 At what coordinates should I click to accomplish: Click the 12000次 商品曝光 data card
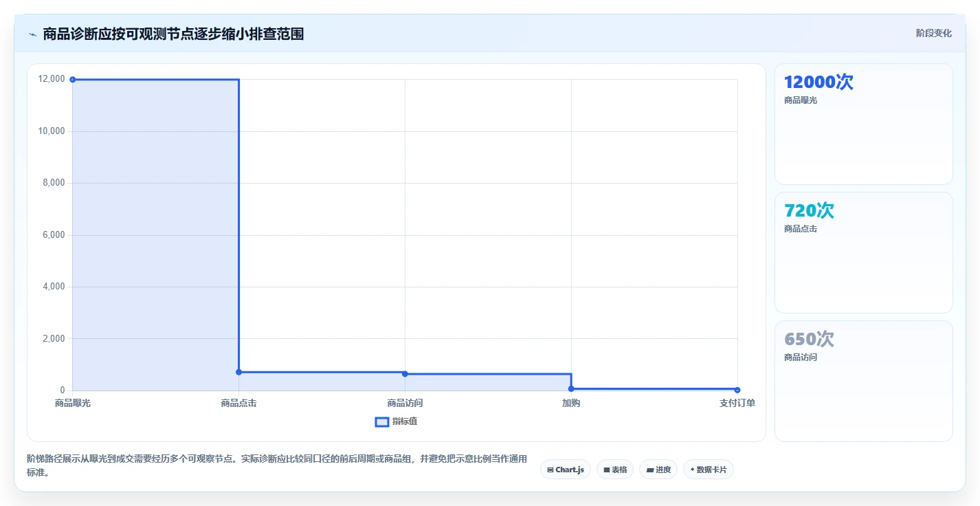point(864,124)
